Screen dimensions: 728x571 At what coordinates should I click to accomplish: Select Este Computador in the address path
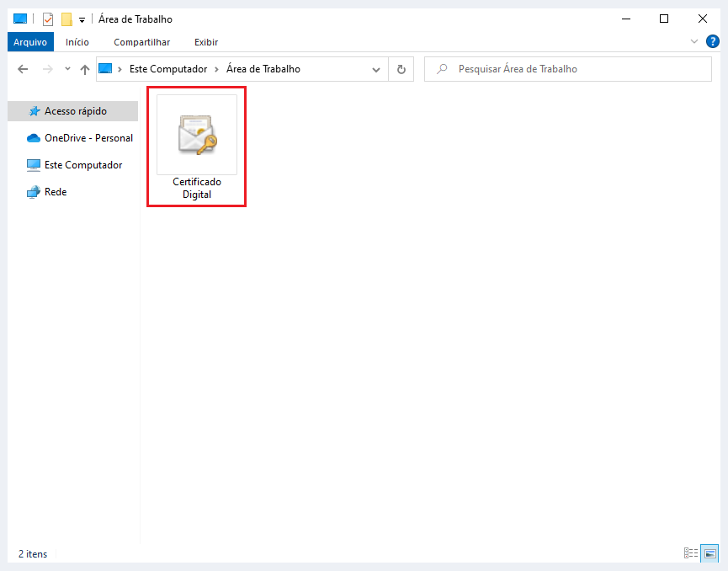tap(168, 69)
